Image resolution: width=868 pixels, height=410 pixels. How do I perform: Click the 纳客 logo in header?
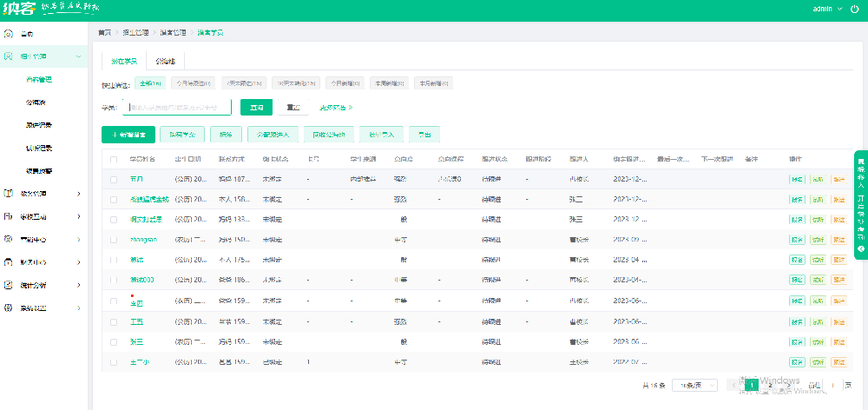(18, 9)
